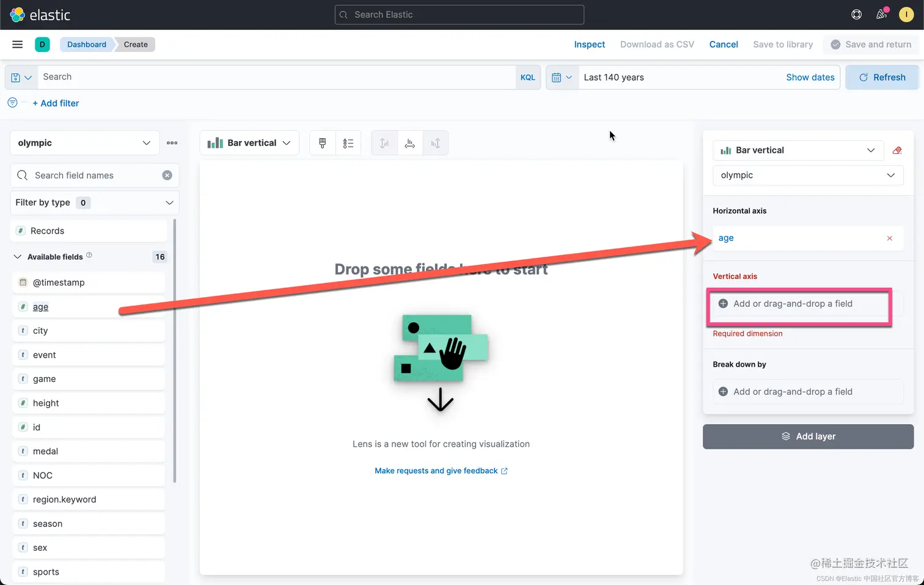
Task: Expand the Filter by type dropdown
Action: pyautogui.click(x=95, y=203)
